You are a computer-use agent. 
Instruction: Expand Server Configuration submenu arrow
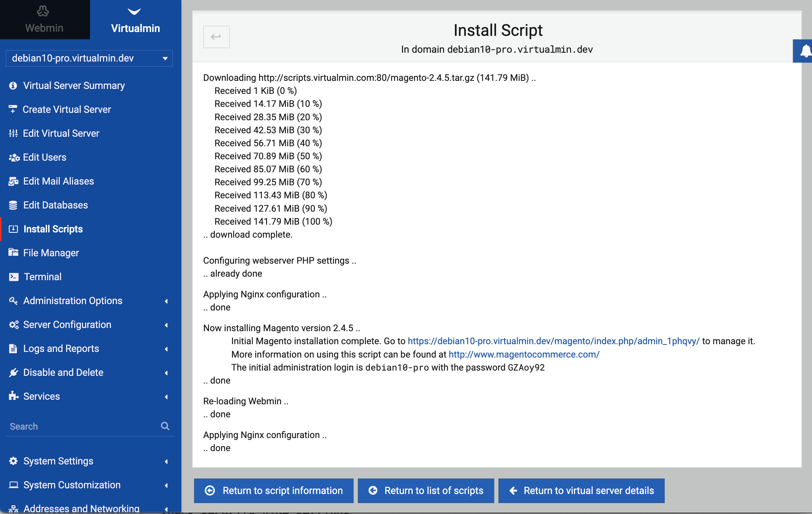tap(166, 325)
